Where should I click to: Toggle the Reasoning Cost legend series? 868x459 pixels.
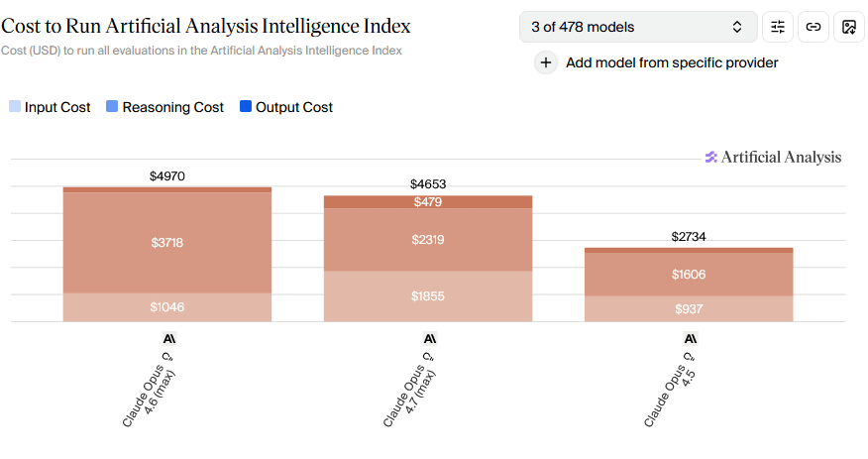click(x=163, y=107)
